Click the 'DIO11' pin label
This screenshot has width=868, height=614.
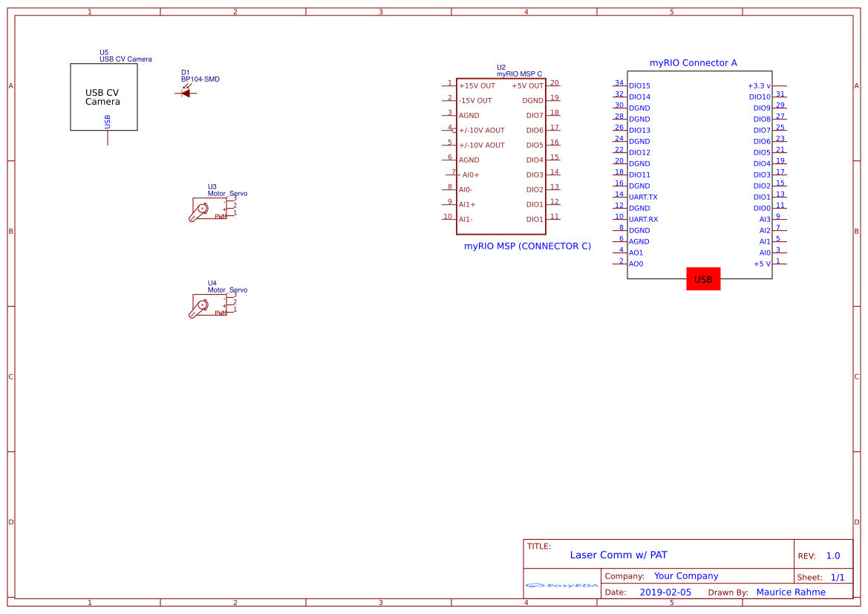(639, 175)
